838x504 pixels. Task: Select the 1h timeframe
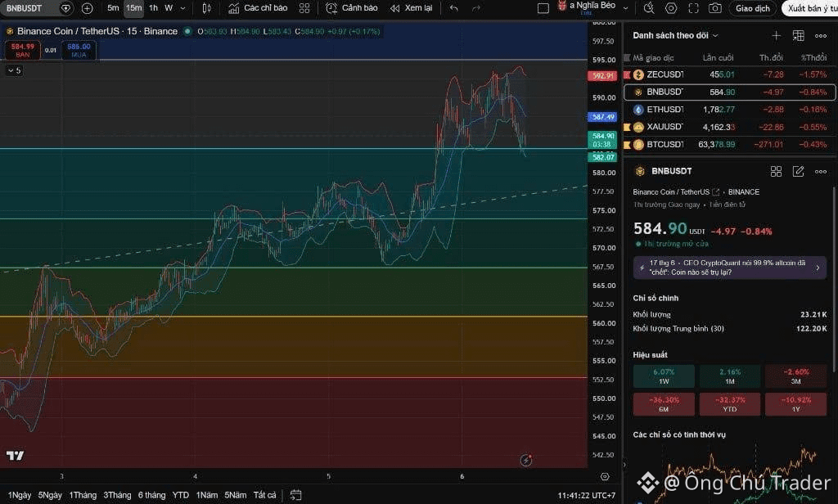point(153,8)
